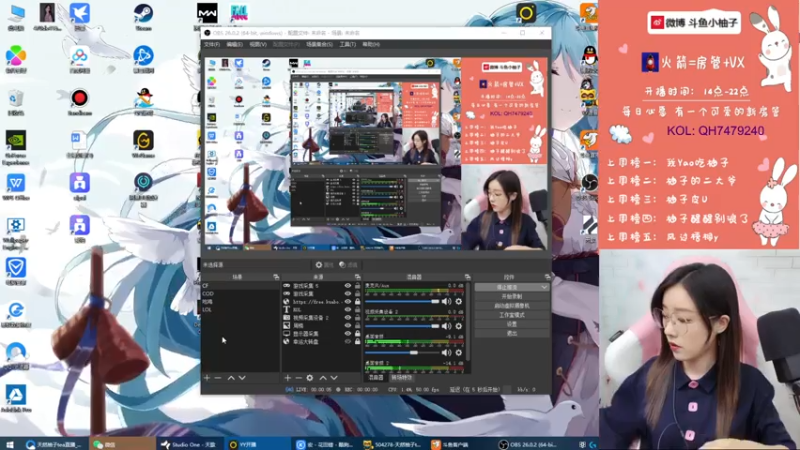Show the hidden 幸运大转盘 source
The height and width of the screenshot is (450, 800).
[x=348, y=341]
